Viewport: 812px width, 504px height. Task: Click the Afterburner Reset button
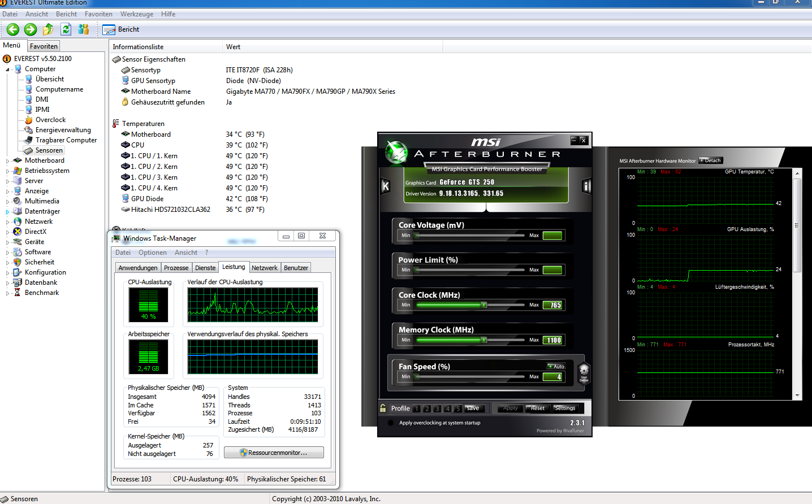click(537, 408)
